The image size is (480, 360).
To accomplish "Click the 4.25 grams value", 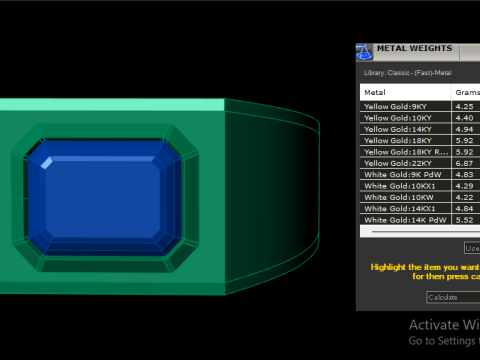I will point(464,106).
